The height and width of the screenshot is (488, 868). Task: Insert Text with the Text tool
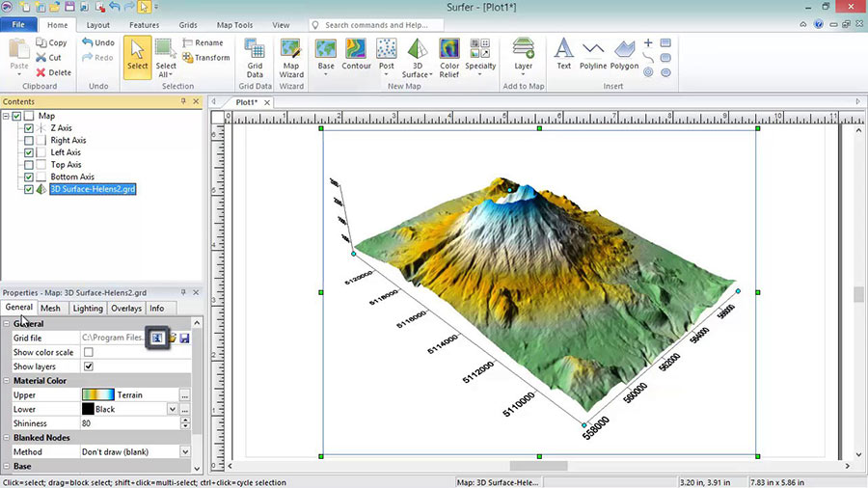coord(563,54)
